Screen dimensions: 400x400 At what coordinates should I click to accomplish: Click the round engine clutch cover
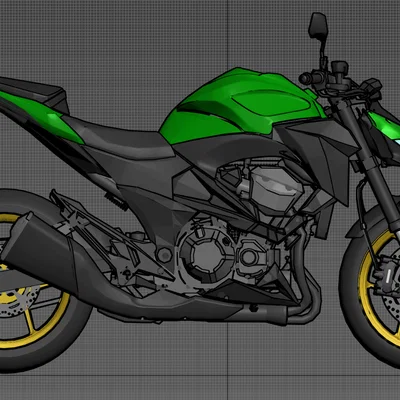point(207,254)
